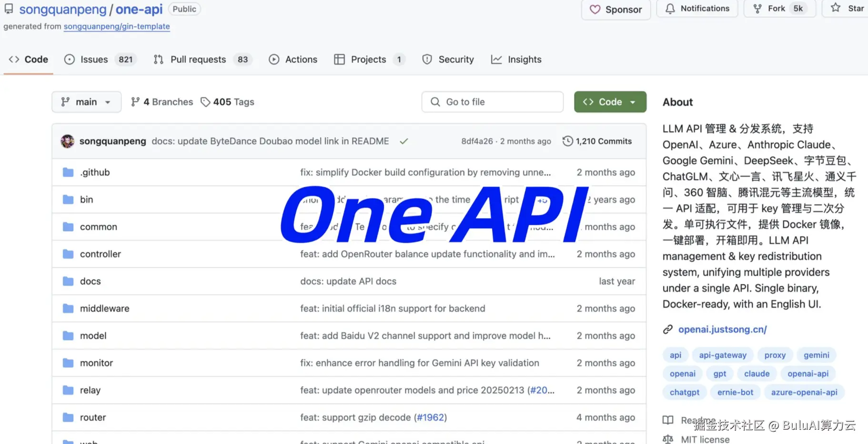Click the MIT license label
868x444 pixels.
click(x=705, y=439)
